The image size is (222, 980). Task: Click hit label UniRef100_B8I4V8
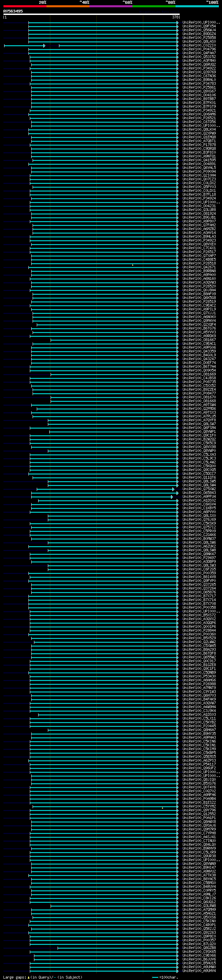(199, 577)
